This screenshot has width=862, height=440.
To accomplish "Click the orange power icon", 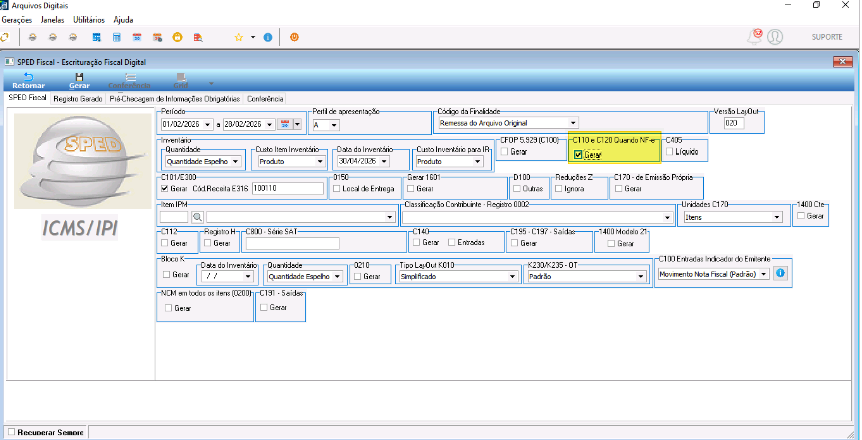I will pos(295,37).
